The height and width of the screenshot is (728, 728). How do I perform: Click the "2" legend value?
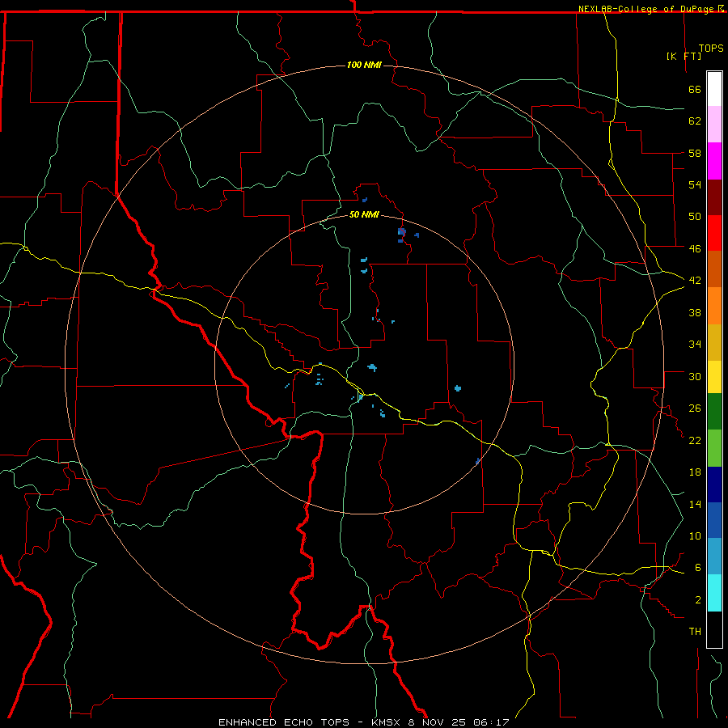(698, 600)
